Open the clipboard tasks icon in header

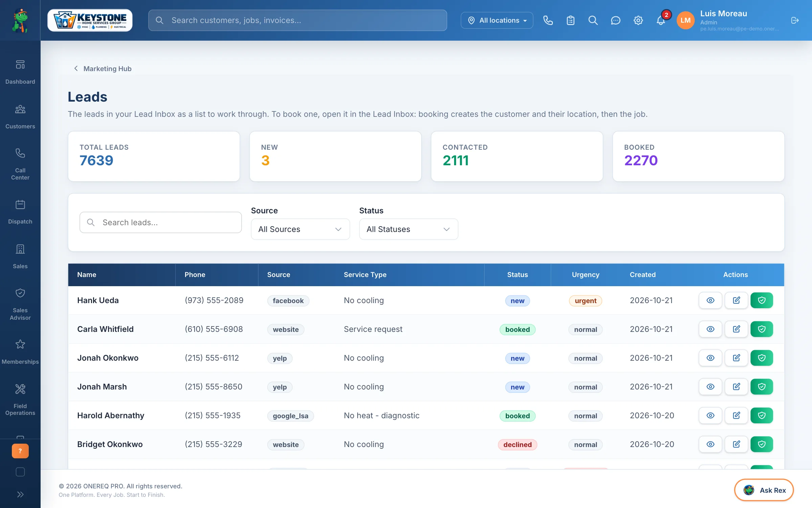(x=570, y=20)
